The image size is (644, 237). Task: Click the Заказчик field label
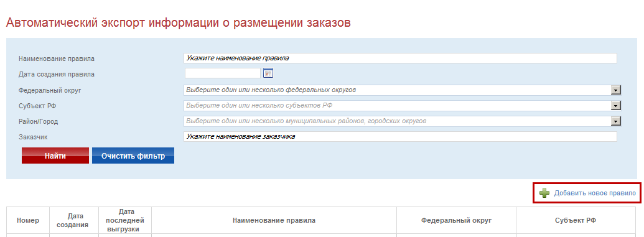[33, 137]
